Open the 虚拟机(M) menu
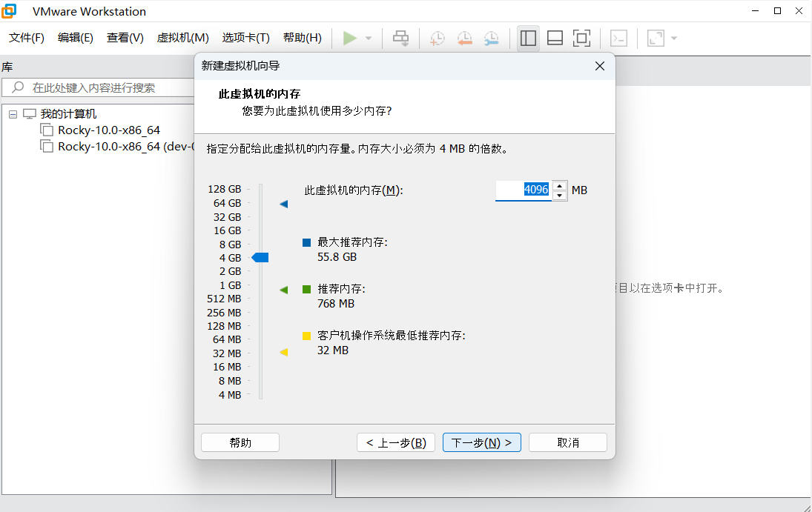This screenshot has height=512, width=812. (182, 38)
